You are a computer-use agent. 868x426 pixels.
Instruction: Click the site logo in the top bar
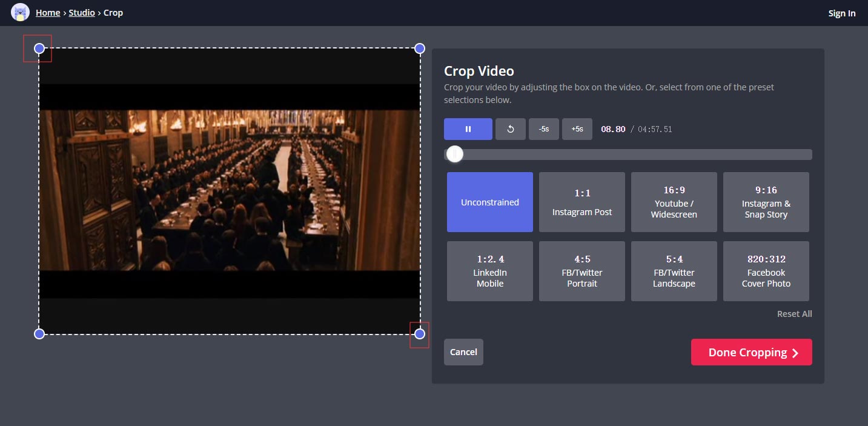click(x=19, y=12)
